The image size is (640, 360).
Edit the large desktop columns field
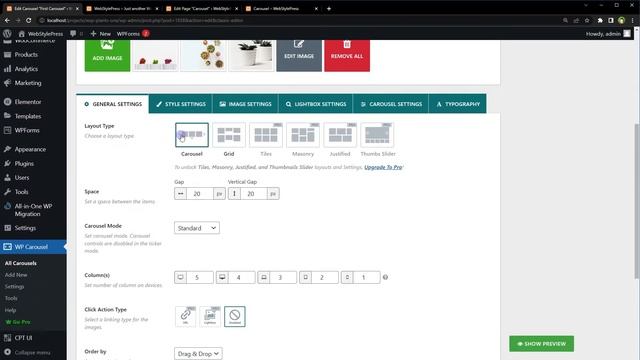pos(200,277)
